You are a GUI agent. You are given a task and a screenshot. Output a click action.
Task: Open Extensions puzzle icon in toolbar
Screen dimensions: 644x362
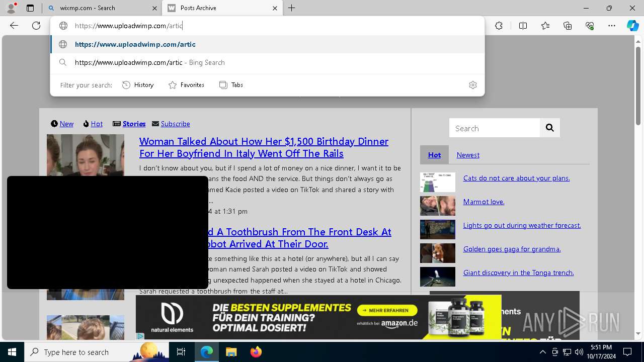(x=499, y=26)
